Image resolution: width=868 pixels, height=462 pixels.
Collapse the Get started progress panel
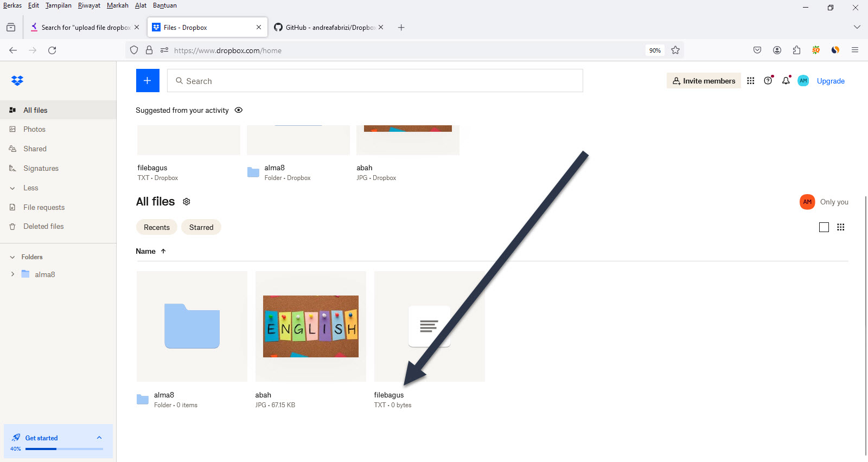(99, 438)
